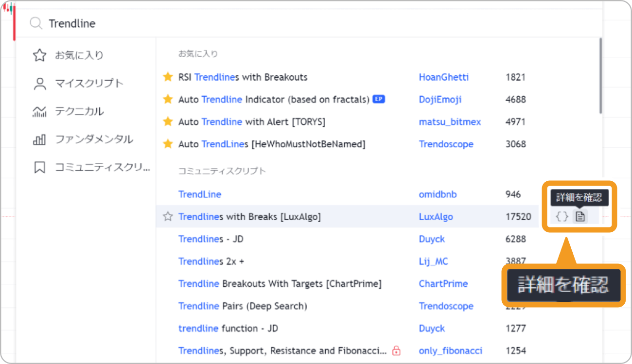Screen dimensions: 632x364
Task: Click the red lock icon on Fibonacci script
Action: tap(396, 350)
